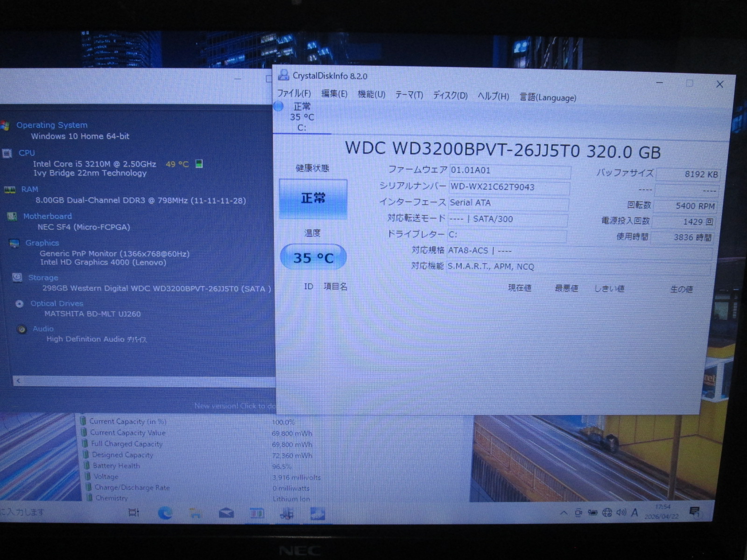Screen dimensions: 747x560
Task: Open the 言語(Language) menu
Action: click(548, 98)
